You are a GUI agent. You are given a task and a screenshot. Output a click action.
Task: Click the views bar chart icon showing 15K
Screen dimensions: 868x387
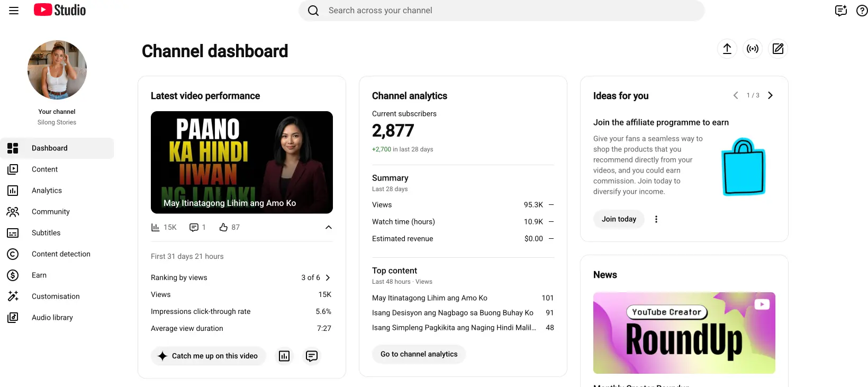pyautogui.click(x=155, y=227)
